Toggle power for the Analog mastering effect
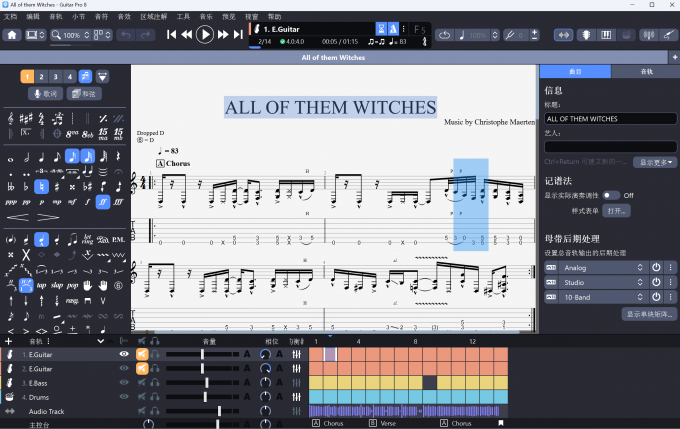This screenshot has width=680, height=429. click(657, 268)
